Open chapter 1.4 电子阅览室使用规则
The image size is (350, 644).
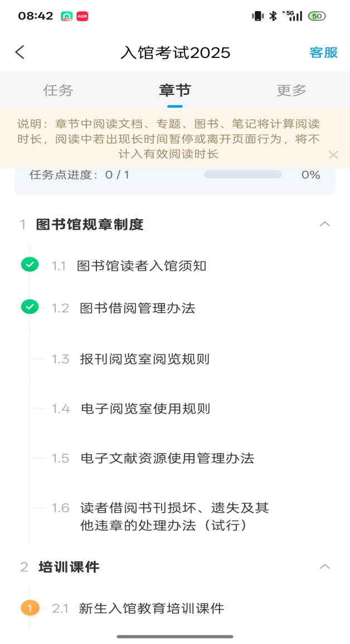point(145,408)
